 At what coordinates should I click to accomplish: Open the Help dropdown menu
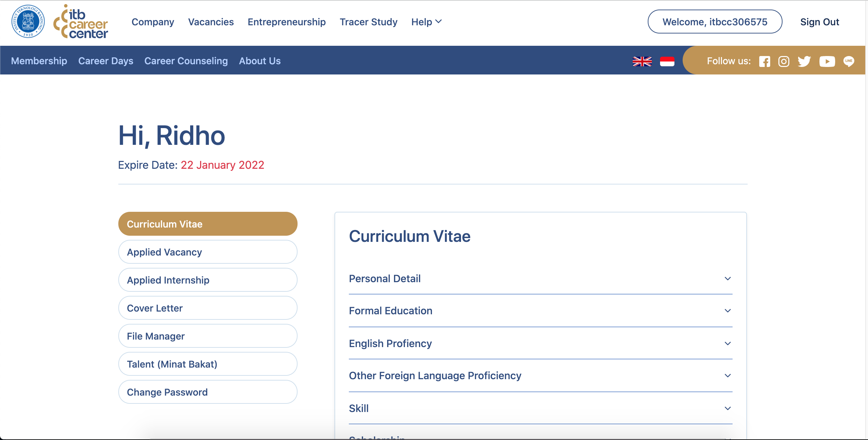coord(426,22)
